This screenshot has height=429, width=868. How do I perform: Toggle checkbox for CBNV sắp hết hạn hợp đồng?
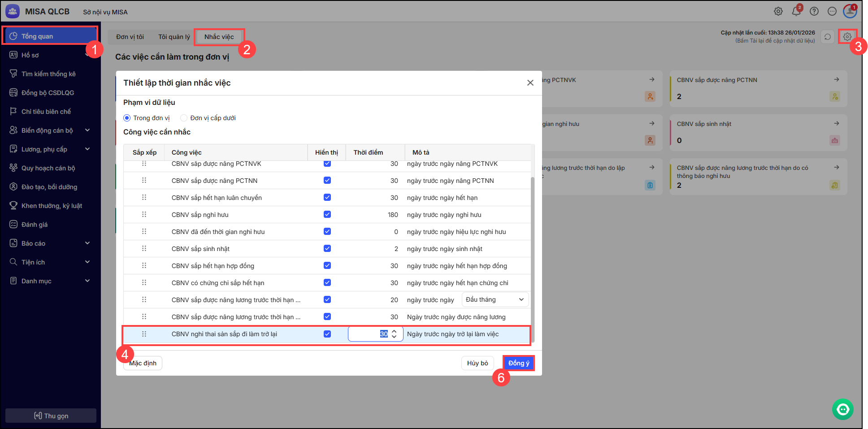(327, 266)
